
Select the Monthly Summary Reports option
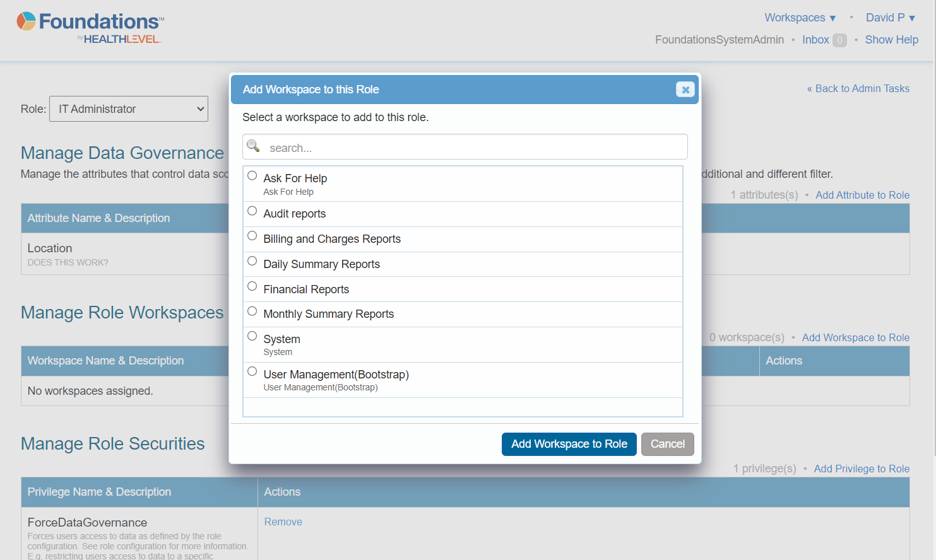252,311
